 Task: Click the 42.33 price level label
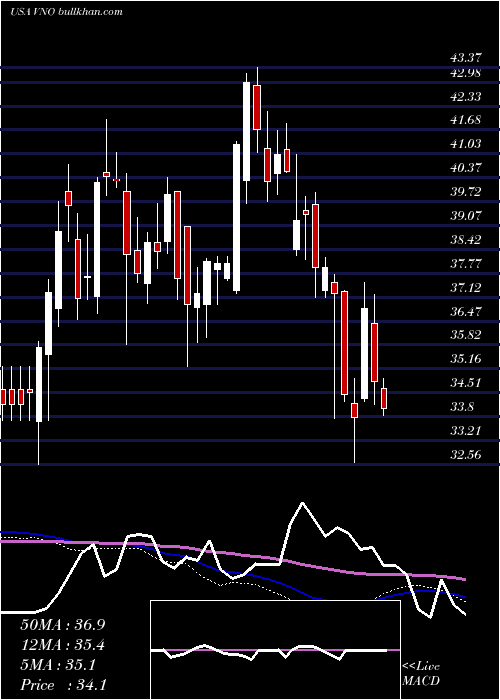click(466, 96)
